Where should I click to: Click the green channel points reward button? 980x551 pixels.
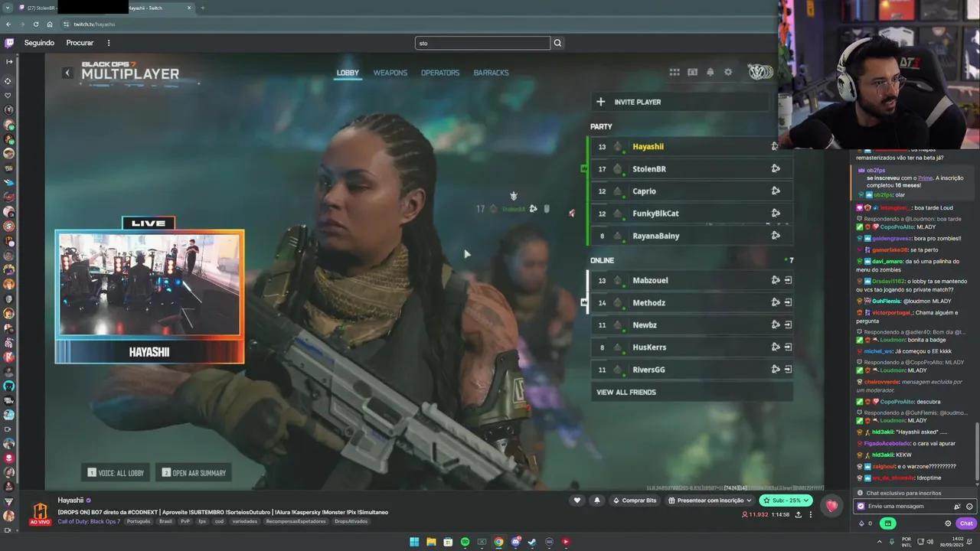pos(888,523)
